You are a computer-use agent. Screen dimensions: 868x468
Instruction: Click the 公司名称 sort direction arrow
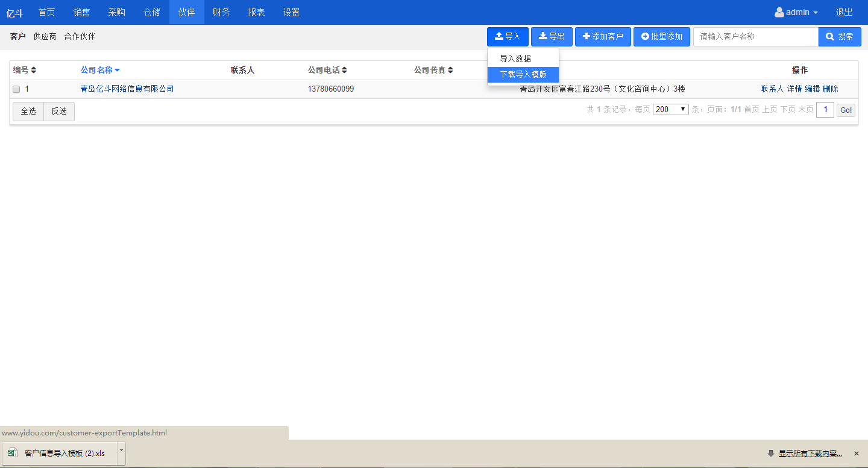coord(118,71)
